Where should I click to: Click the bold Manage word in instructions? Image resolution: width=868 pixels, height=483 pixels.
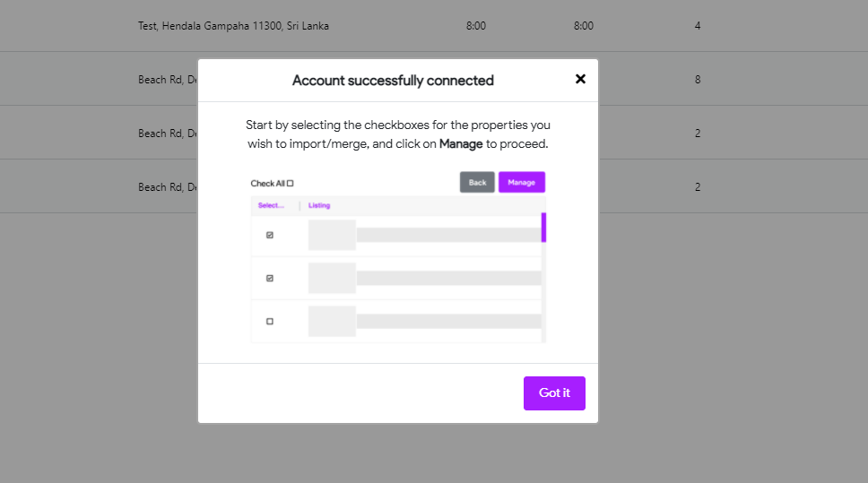click(x=461, y=144)
